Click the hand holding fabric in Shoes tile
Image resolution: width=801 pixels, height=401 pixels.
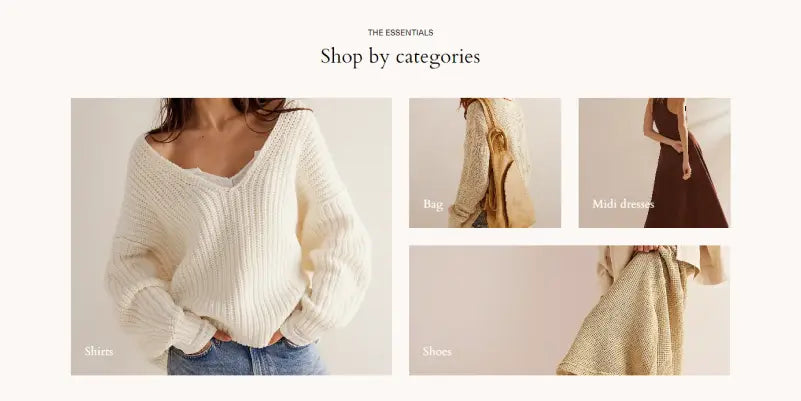[647, 249]
